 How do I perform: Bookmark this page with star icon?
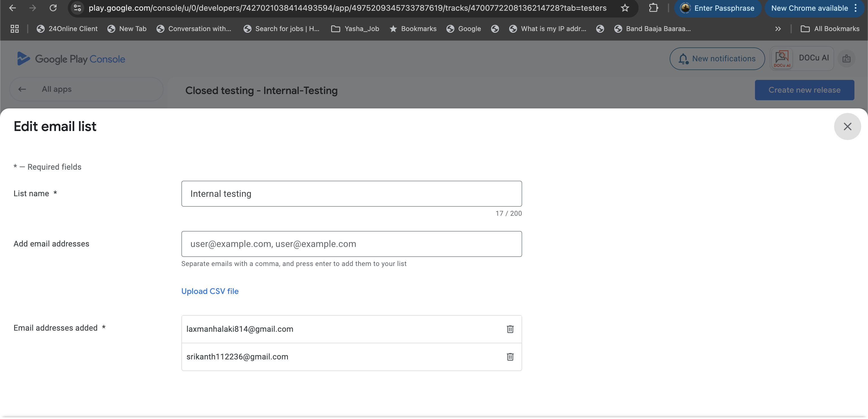click(x=625, y=8)
